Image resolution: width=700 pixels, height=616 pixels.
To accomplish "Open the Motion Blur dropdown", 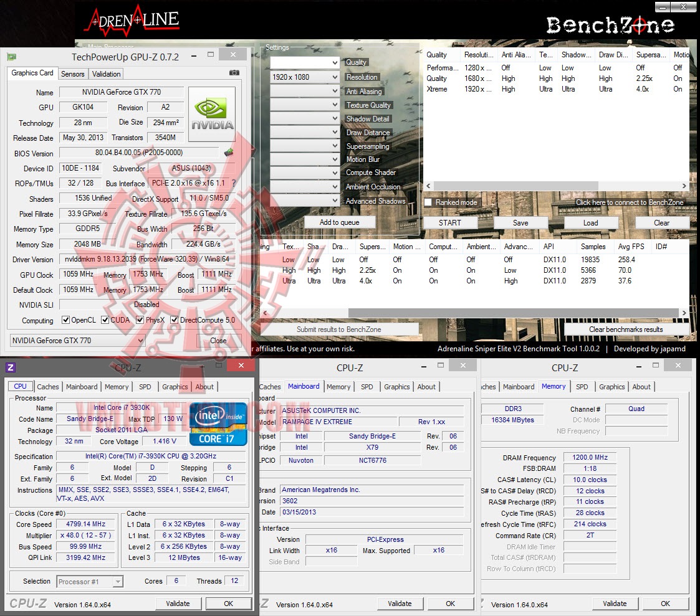I will coord(305,159).
